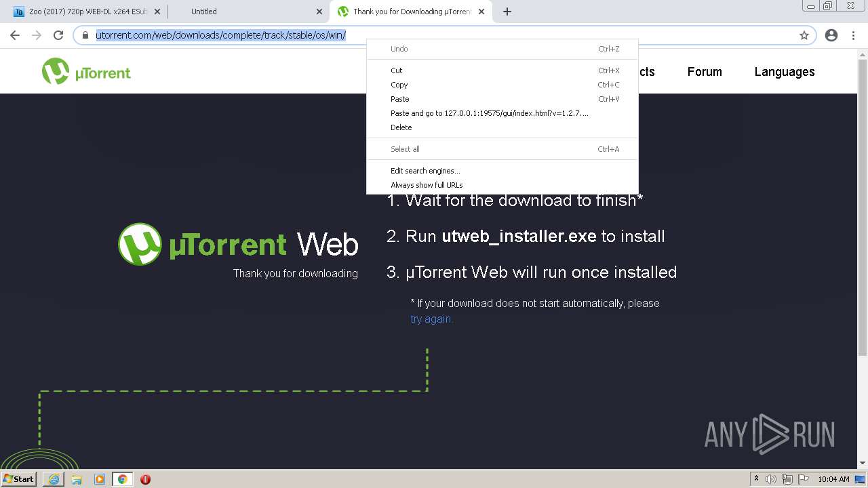Open the Chrome profile avatar menu
Screen dimensions: 868x488
(831, 35)
